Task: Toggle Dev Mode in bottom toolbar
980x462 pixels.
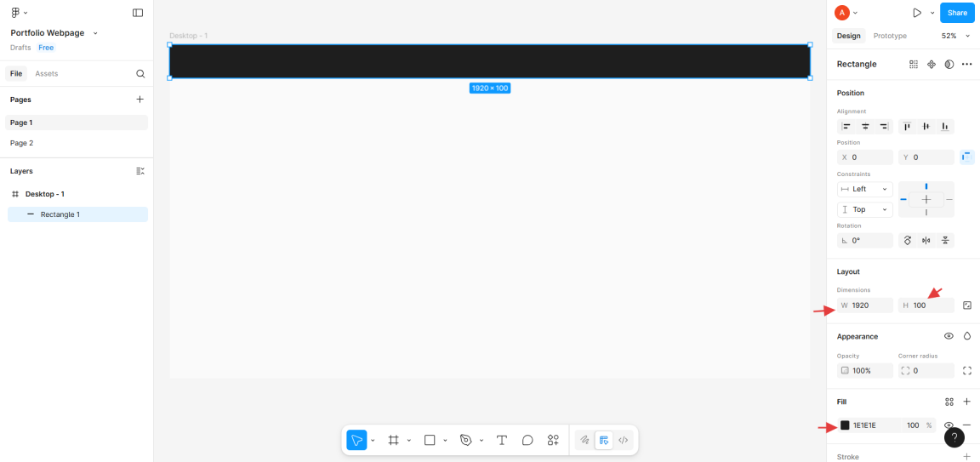Action: [x=624, y=440]
